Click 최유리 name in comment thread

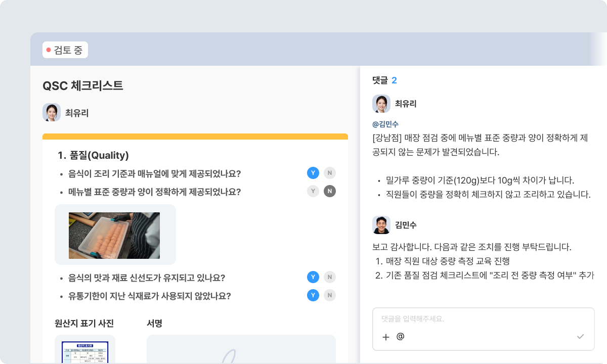coord(406,104)
